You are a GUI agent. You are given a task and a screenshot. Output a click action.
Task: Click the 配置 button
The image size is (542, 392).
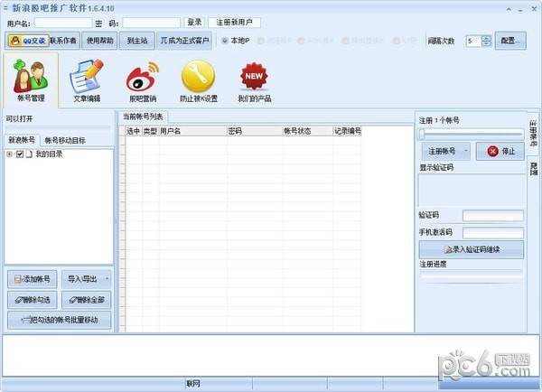pyautogui.click(x=509, y=41)
